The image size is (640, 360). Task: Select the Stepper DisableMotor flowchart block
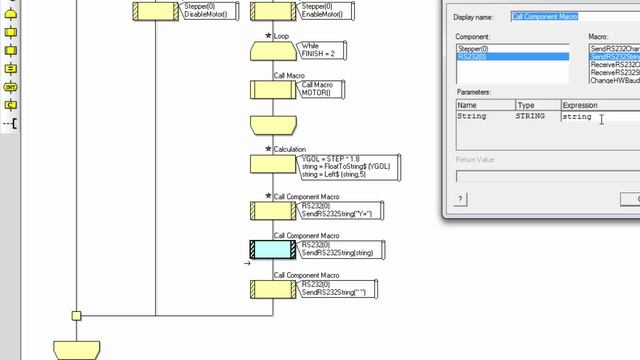(x=156, y=11)
